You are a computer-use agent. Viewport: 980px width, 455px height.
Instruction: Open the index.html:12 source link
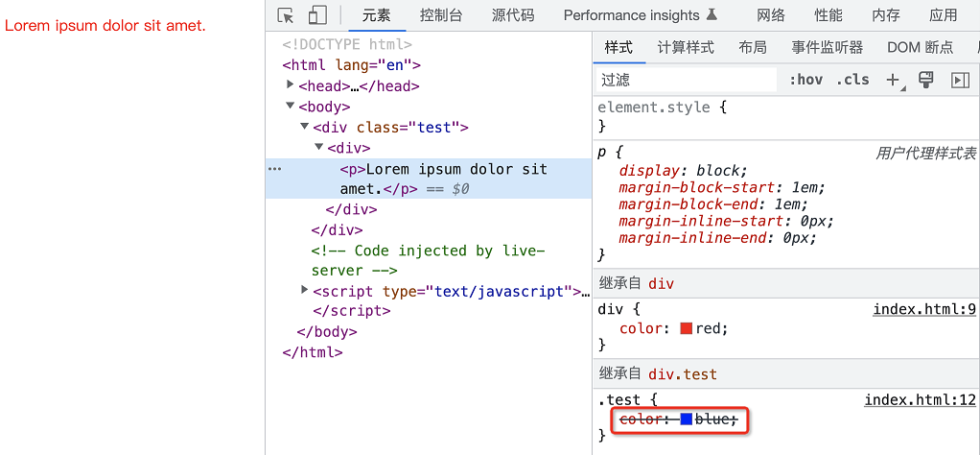point(920,400)
